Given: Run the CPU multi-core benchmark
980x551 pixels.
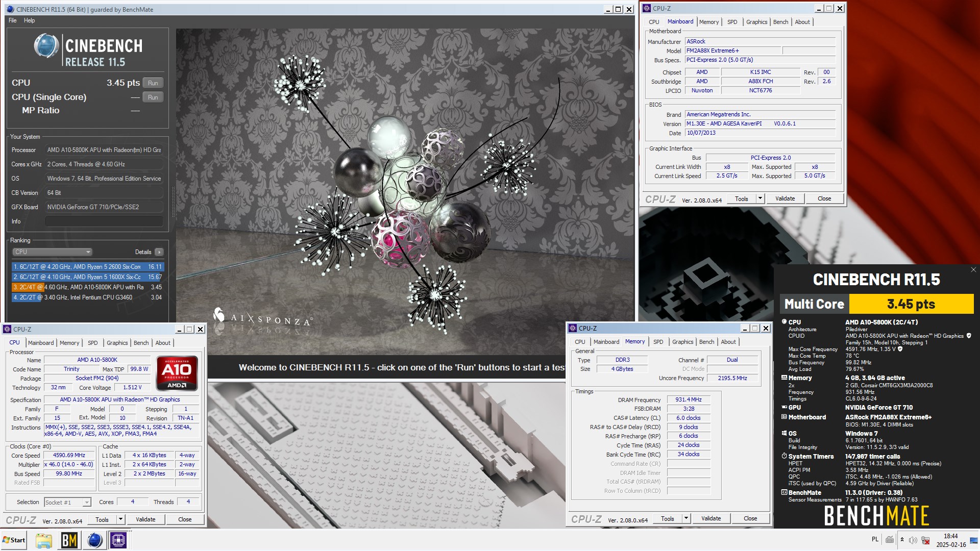Looking at the screenshot, I should pos(153,83).
